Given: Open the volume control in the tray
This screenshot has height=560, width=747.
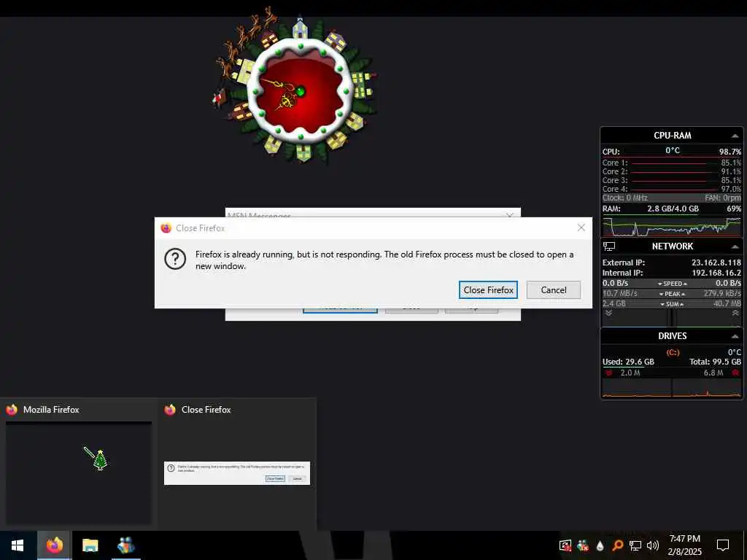Looking at the screenshot, I should pyautogui.click(x=653, y=545).
